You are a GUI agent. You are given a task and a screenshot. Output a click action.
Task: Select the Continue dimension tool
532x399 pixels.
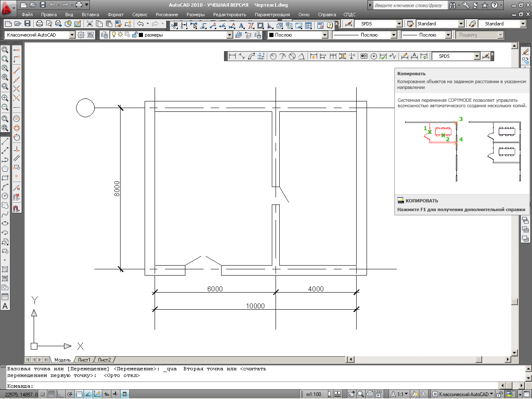[333, 56]
